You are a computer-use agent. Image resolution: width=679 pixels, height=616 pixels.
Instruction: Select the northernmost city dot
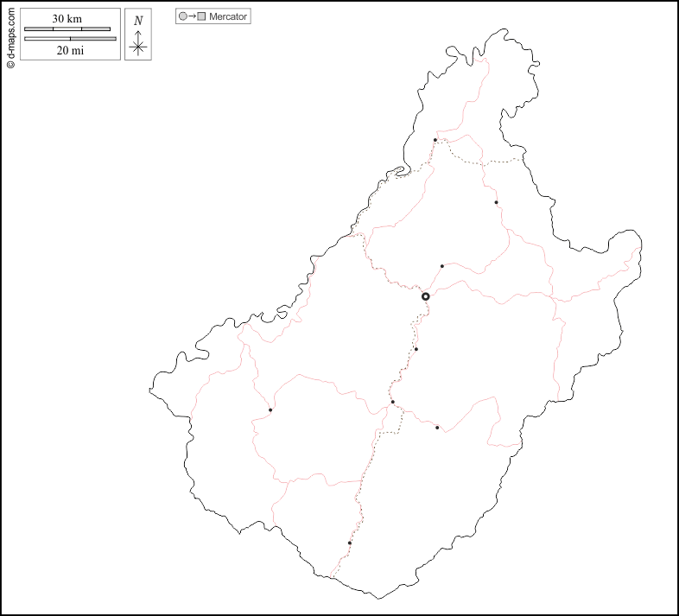[435, 140]
